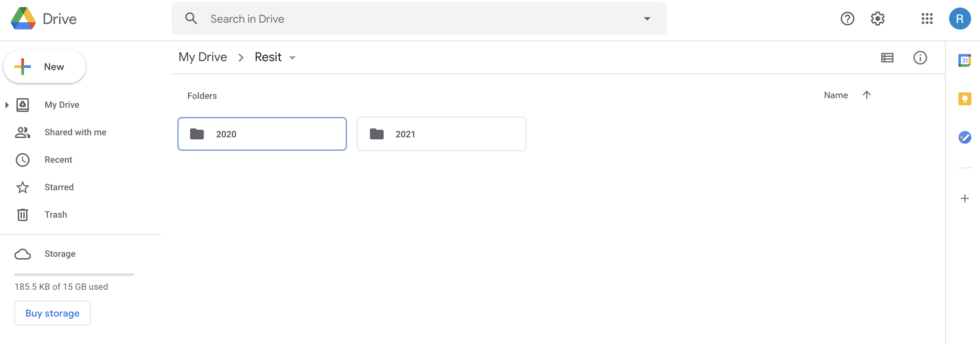Show search options dropdown arrow

click(x=647, y=19)
